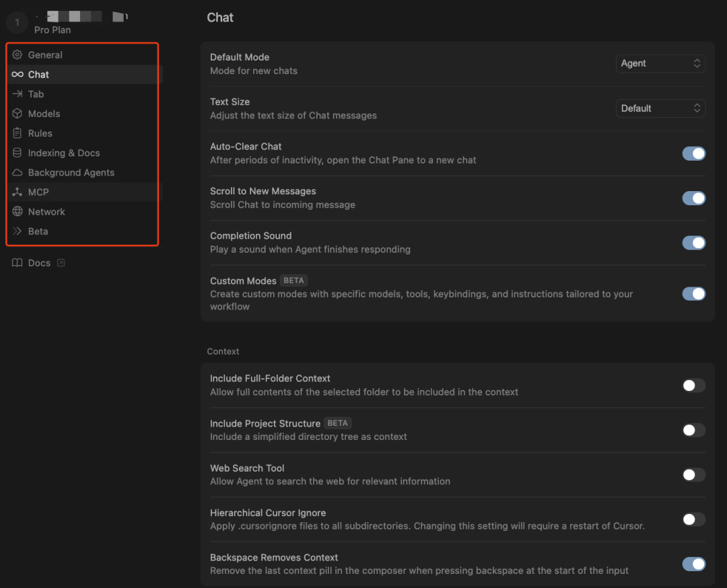Toggle off Completion Sound
Image resolution: width=727 pixels, height=588 pixels.
pos(693,243)
